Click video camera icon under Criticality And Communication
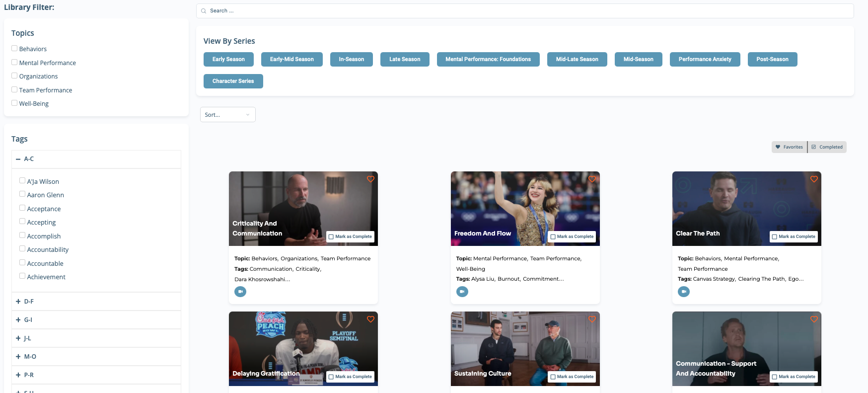Viewport: 868px width, 393px height. coord(240,292)
